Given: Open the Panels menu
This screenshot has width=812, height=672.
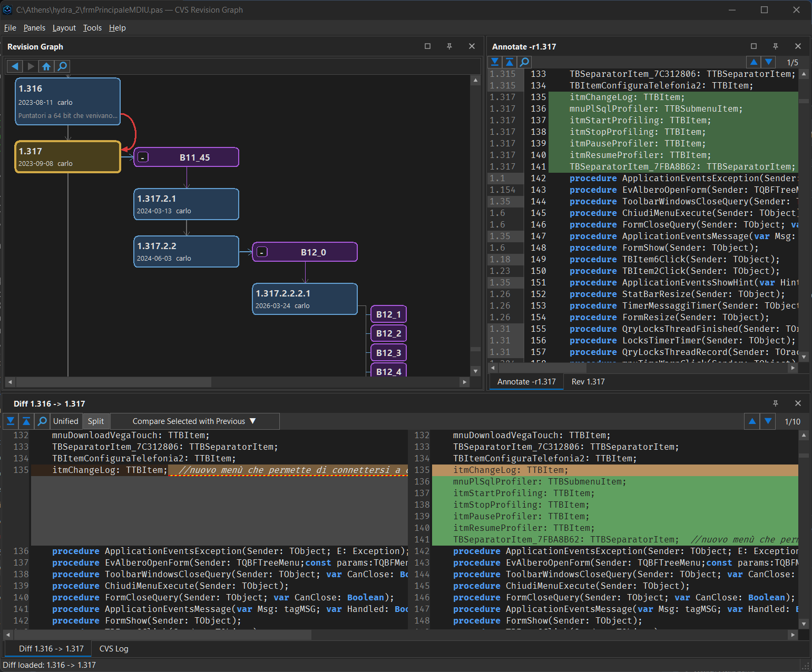Looking at the screenshot, I should click(34, 28).
